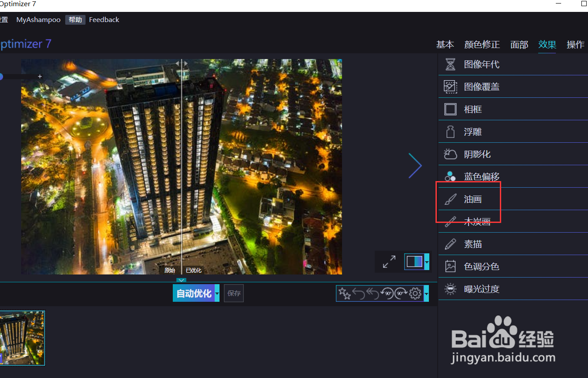The image size is (588, 378).
Task: Click the 保存 save button
Action: (234, 293)
